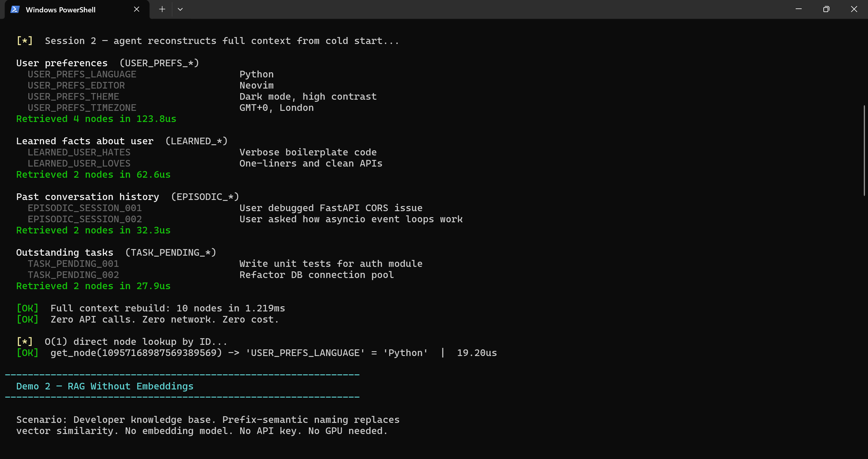Click the LEARNED_USER_HATES entry

pyautogui.click(x=79, y=152)
